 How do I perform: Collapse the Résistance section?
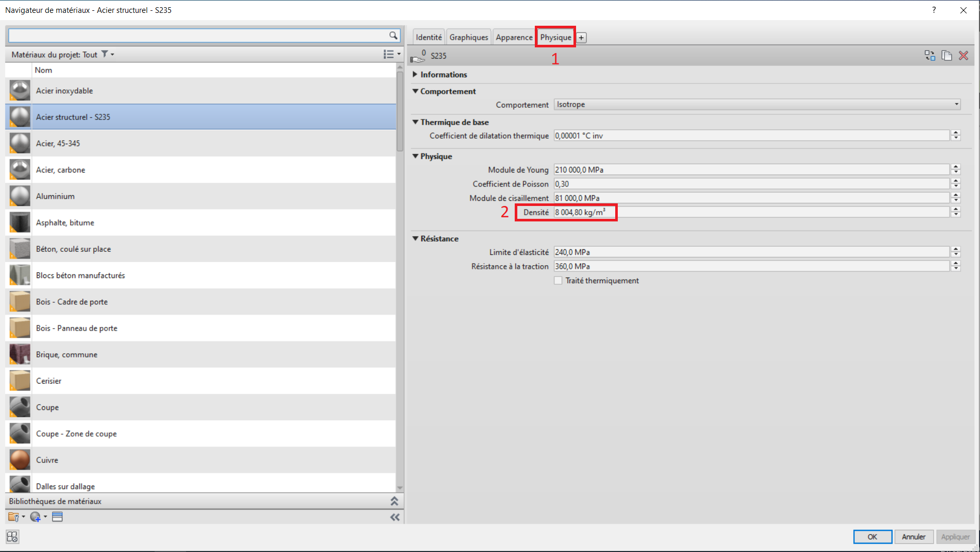[x=415, y=238]
